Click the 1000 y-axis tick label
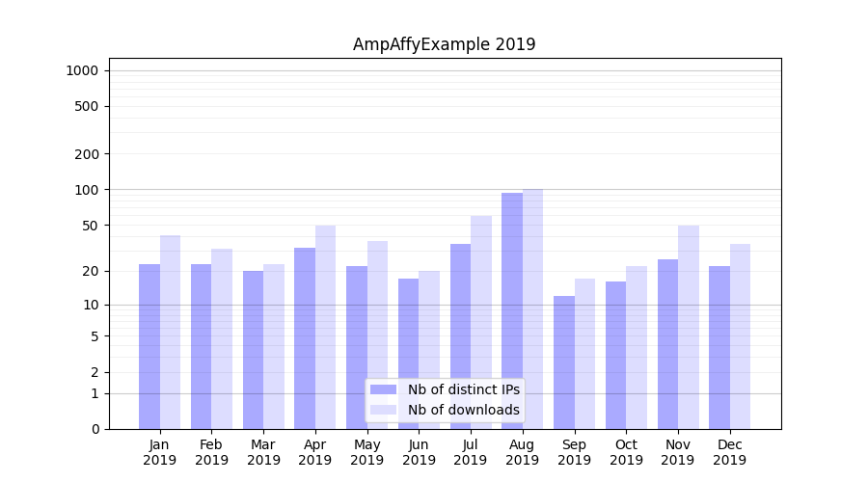The image size is (868, 482). 82,70
